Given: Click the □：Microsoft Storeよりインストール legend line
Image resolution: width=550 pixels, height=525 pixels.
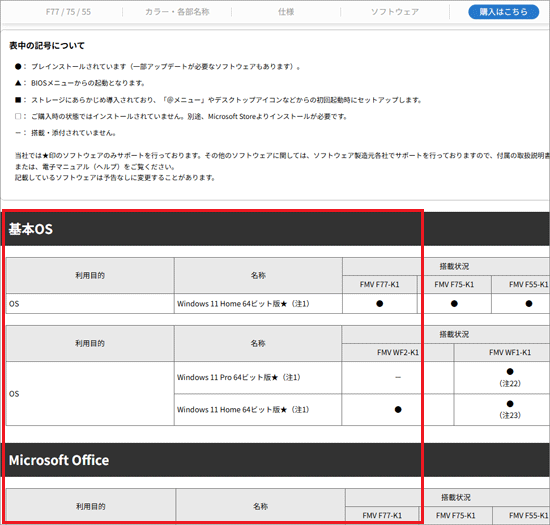Looking at the screenshot, I should coord(181,116).
